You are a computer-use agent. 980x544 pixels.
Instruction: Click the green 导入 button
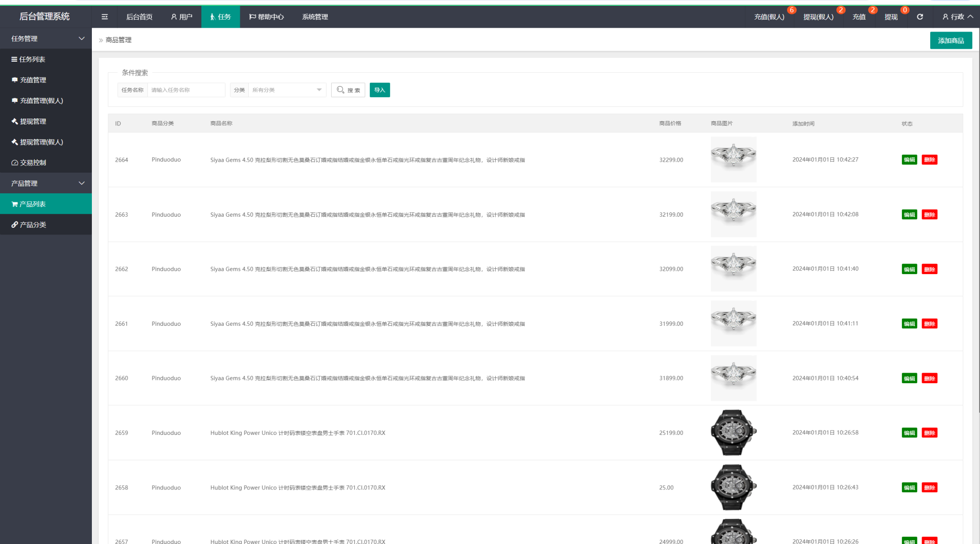coord(379,90)
